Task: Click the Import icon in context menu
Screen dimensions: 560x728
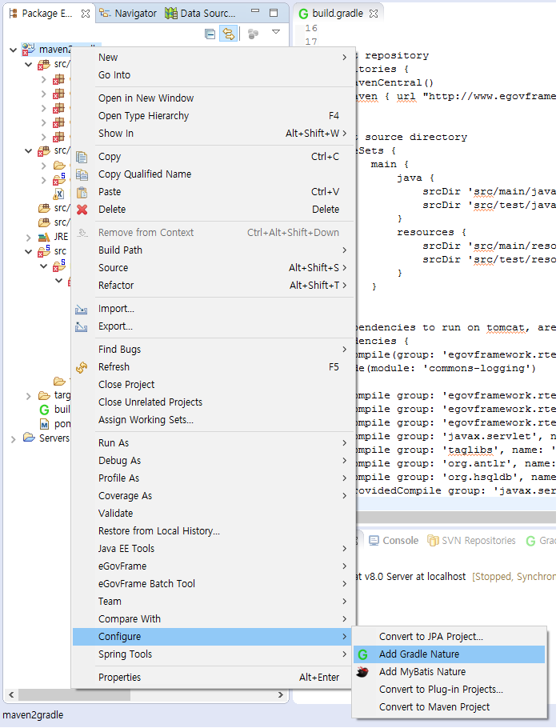Action: pyautogui.click(x=82, y=309)
